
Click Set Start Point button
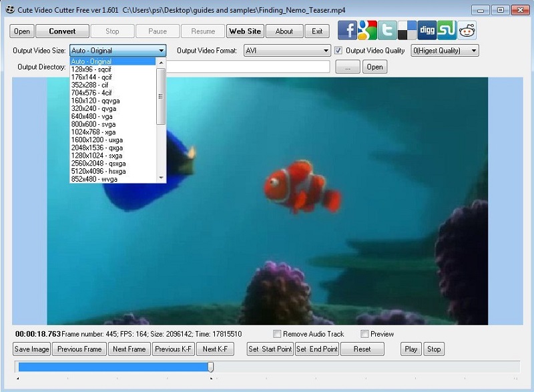click(x=270, y=349)
